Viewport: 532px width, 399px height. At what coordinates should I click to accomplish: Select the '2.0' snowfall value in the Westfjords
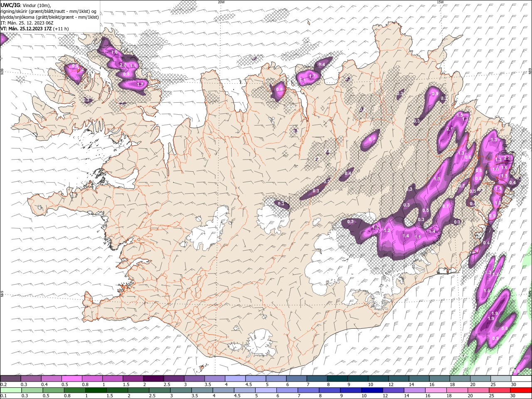point(123,65)
